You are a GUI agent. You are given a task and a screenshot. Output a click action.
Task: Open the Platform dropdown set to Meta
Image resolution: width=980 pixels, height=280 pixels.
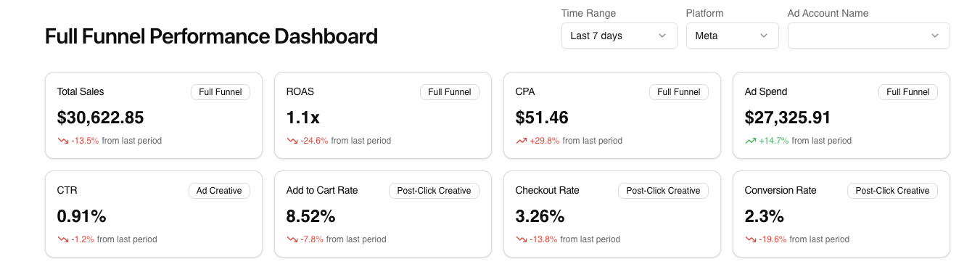[733, 36]
